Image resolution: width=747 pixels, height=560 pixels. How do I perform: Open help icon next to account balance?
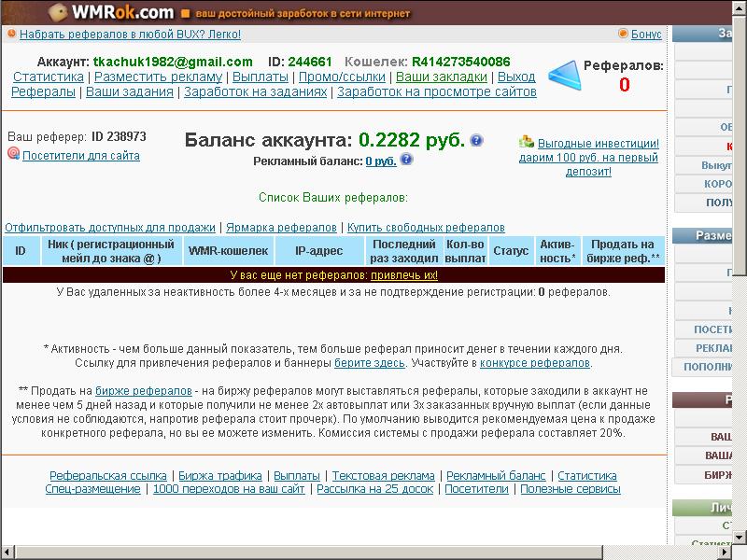coord(476,140)
